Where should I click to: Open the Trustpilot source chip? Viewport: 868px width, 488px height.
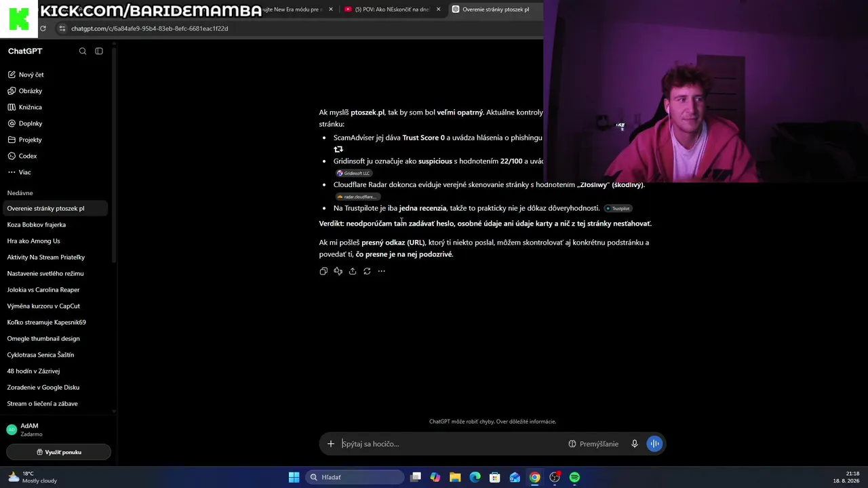(618, 209)
